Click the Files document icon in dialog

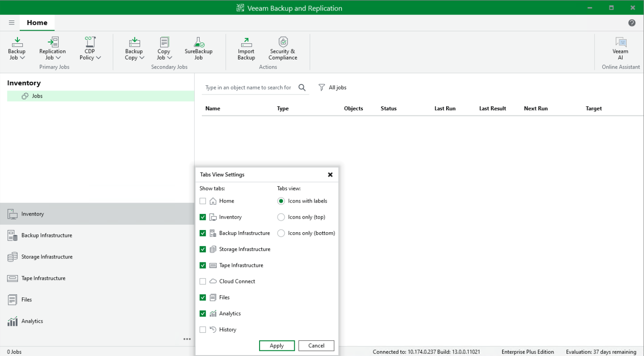[213, 297]
